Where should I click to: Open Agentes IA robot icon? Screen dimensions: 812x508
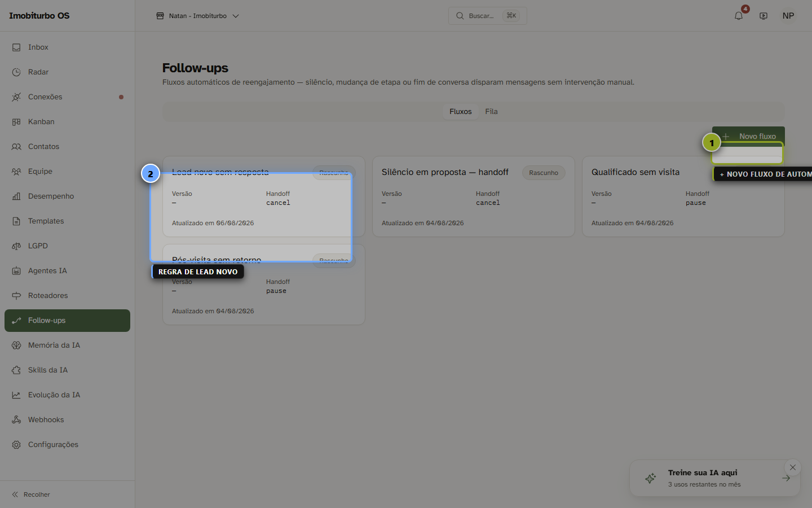pos(16,271)
